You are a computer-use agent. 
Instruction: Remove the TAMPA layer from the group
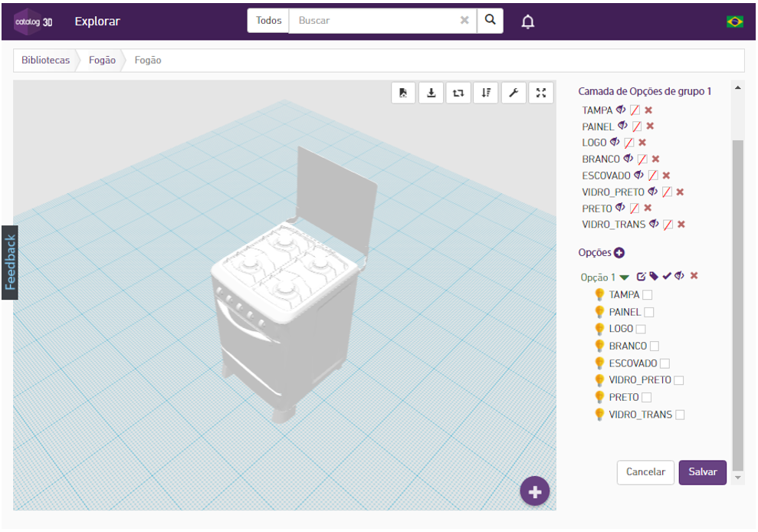tap(648, 110)
